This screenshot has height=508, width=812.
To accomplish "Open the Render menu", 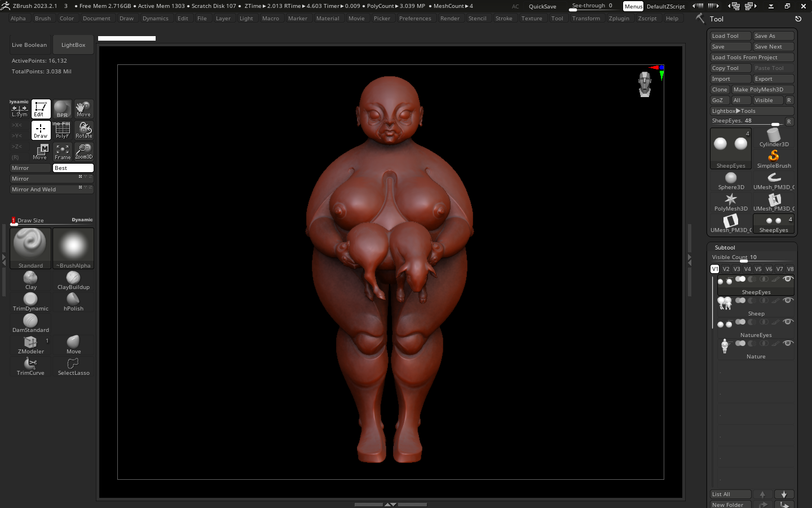I will [450, 19].
